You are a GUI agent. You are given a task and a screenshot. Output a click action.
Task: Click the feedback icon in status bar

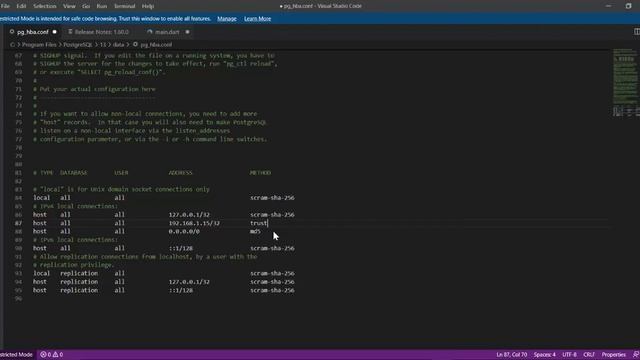click(636, 355)
